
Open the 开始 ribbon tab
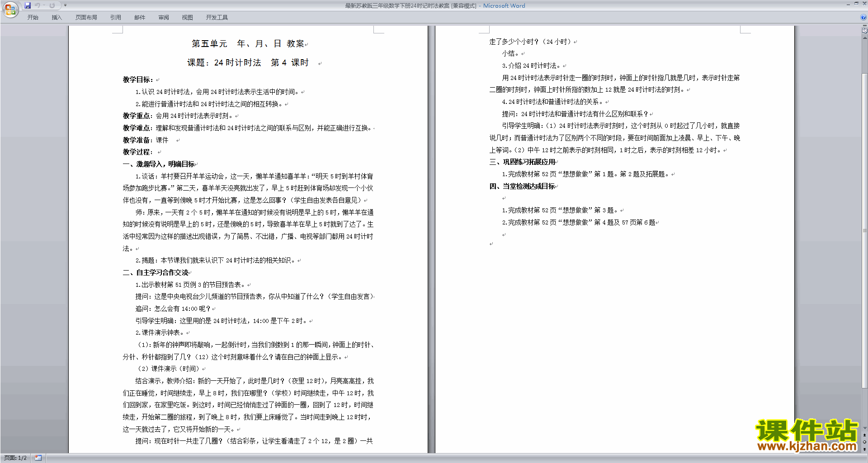(33, 18)
